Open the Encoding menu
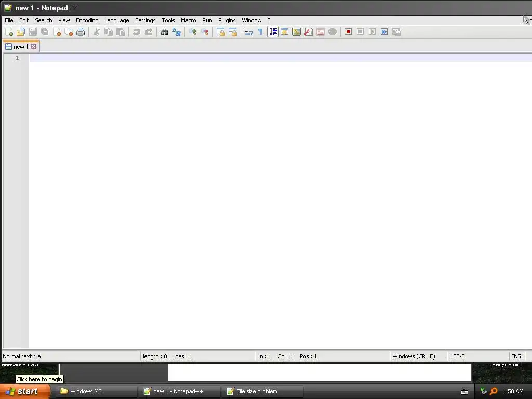The height and width of the screenshot is (399, 532). pos(87,20)
